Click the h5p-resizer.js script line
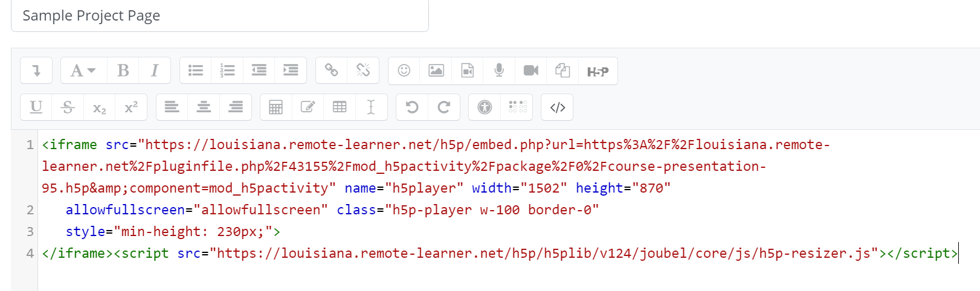The image size is (980, 291). click(x=500, y=254)
